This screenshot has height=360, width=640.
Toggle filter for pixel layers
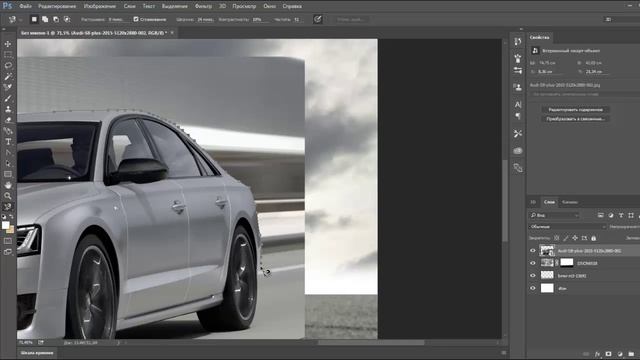[x=600, y=215]
